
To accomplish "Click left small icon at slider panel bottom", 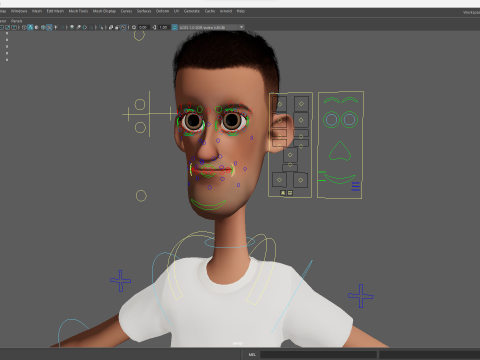I will 283,193.
